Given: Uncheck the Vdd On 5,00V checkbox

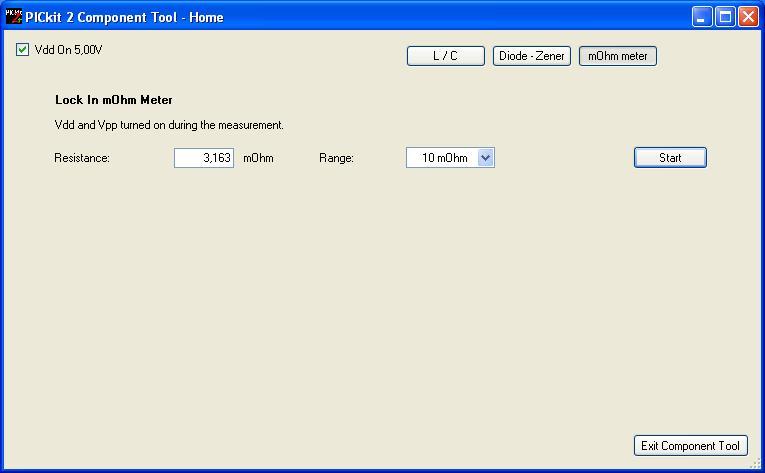Looking at the screenshot, I should point(22,50).
